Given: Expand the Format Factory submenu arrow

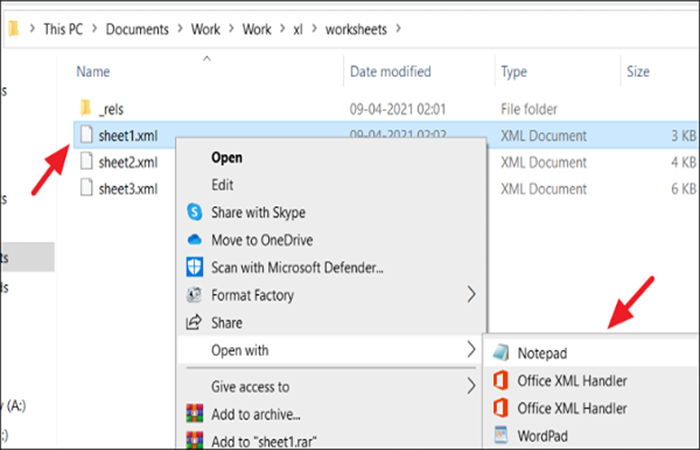Looking at the screenshot, I should click(x=471, y=295).
